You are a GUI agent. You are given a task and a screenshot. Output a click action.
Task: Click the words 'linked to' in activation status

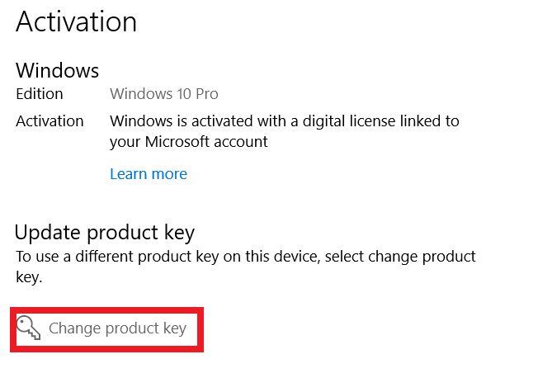(x=426, y=121)
